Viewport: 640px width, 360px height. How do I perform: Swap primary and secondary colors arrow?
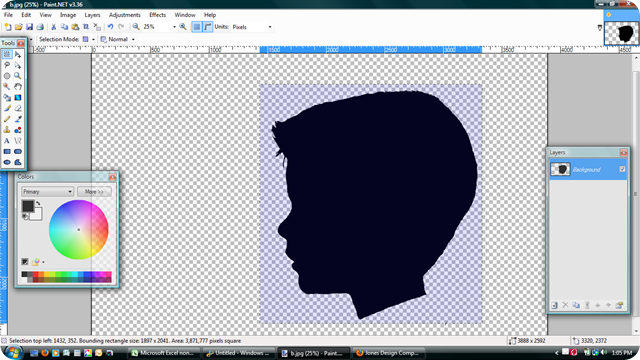tap(38, 203)
